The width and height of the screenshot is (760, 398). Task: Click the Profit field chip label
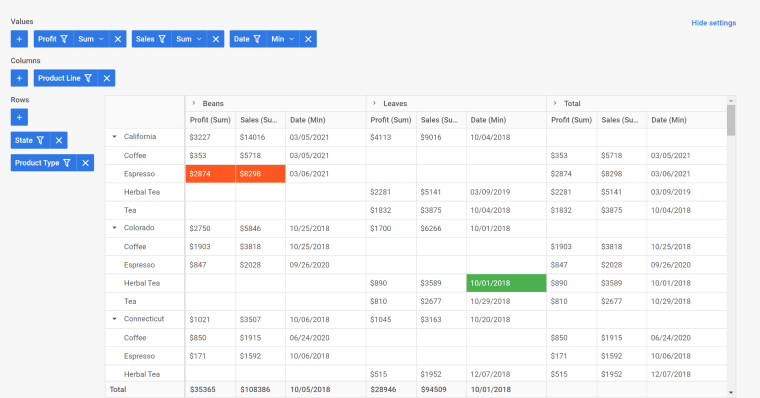click(x=48, y=39)
